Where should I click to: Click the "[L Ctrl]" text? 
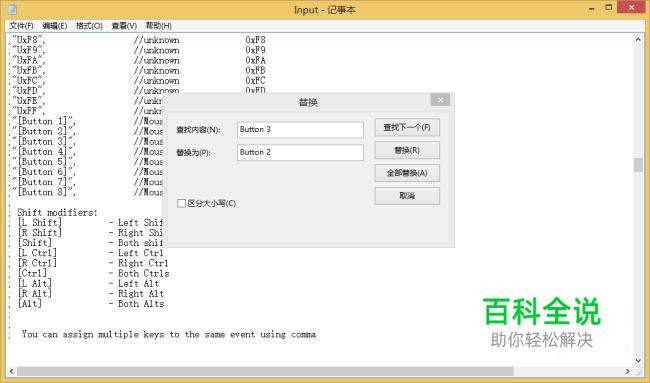(37, 253)
